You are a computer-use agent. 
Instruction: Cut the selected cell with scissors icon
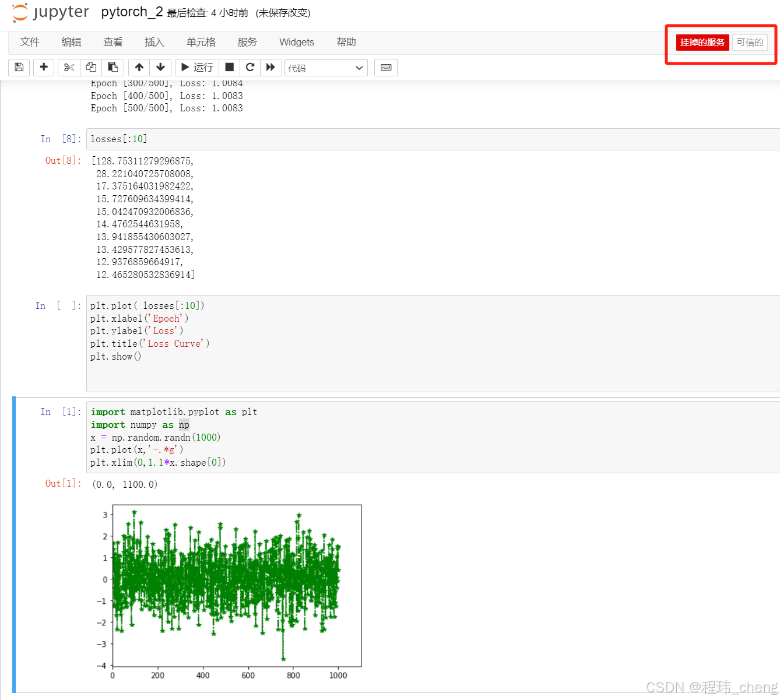(68, 67)
